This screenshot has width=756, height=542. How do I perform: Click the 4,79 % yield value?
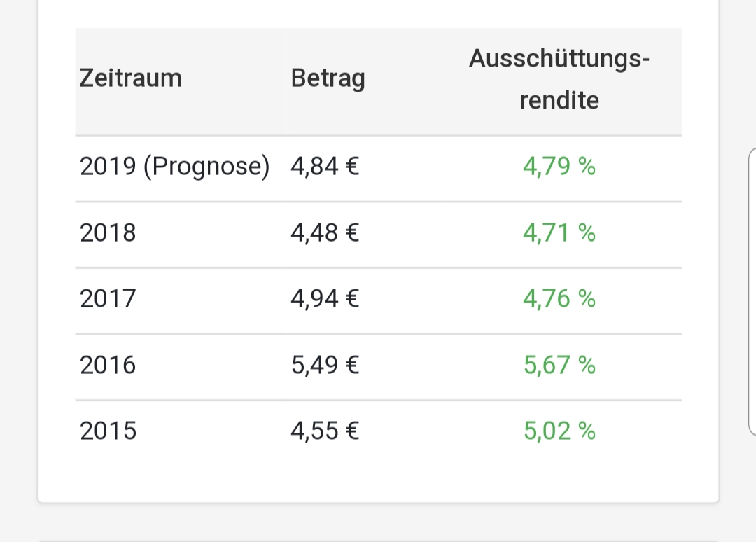[x=559, y=167]
